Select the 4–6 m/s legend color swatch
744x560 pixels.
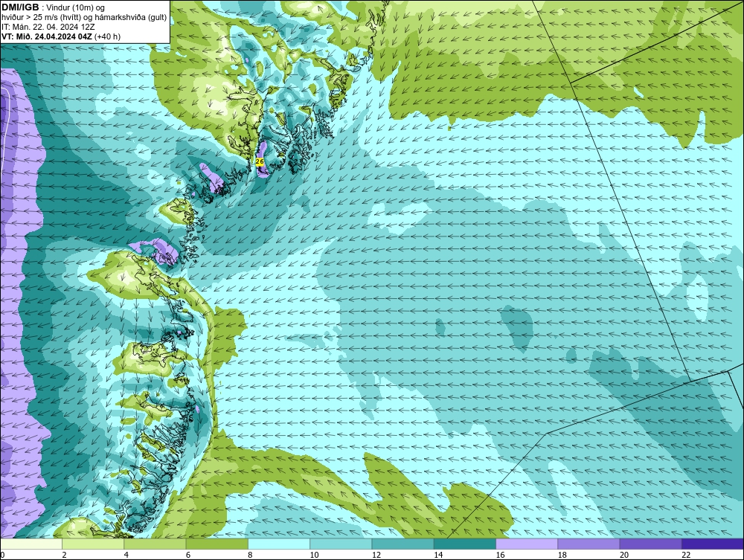[x=155, y=544]
